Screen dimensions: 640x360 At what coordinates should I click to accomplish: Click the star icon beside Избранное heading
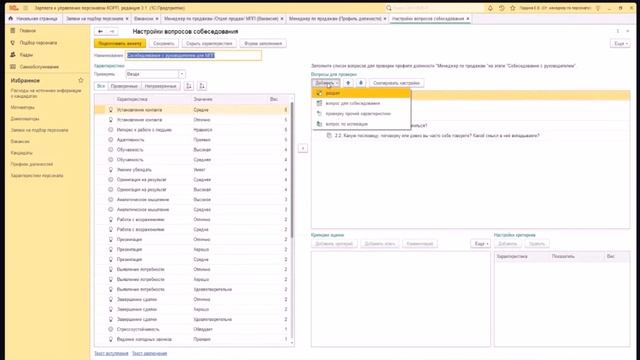click(x=81, y=80)
